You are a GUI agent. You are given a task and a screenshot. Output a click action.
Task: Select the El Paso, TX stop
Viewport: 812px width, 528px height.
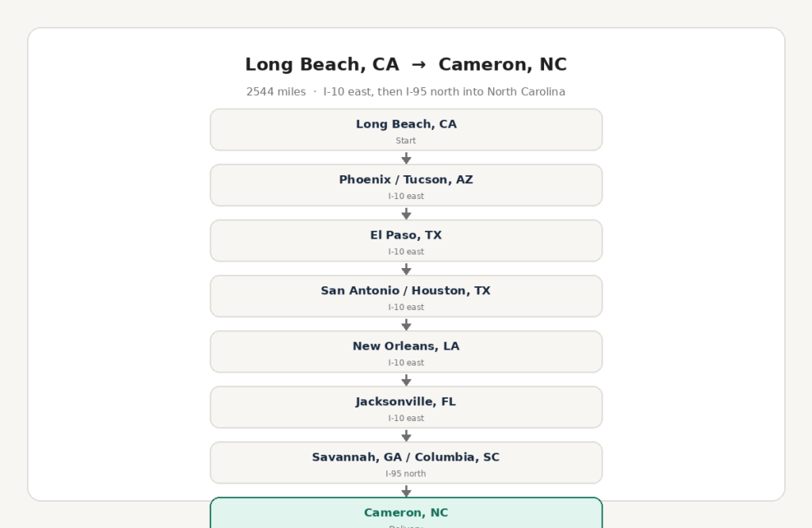(x=406, y=240)
